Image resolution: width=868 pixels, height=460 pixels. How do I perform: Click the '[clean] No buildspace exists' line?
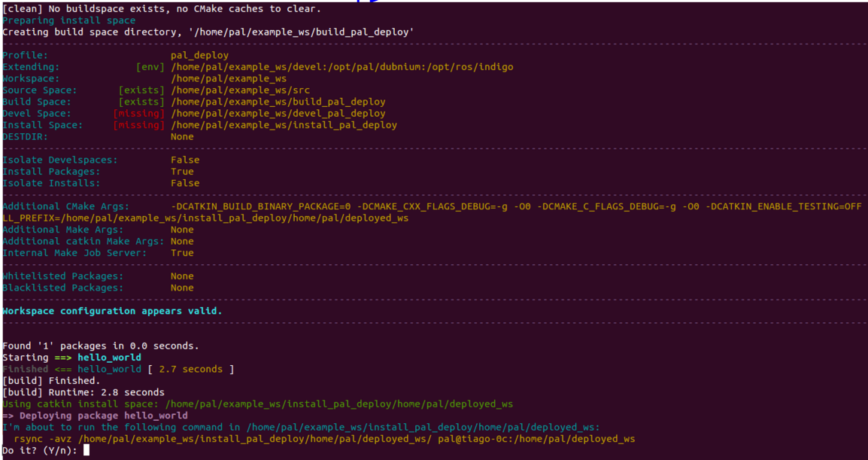[162, 9]
